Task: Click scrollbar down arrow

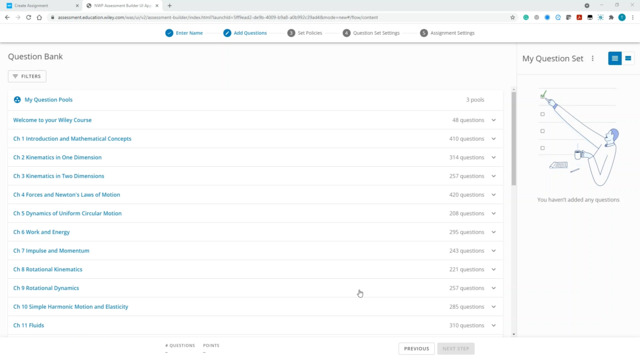Action: pyautogui.click(x=513, y=334)
